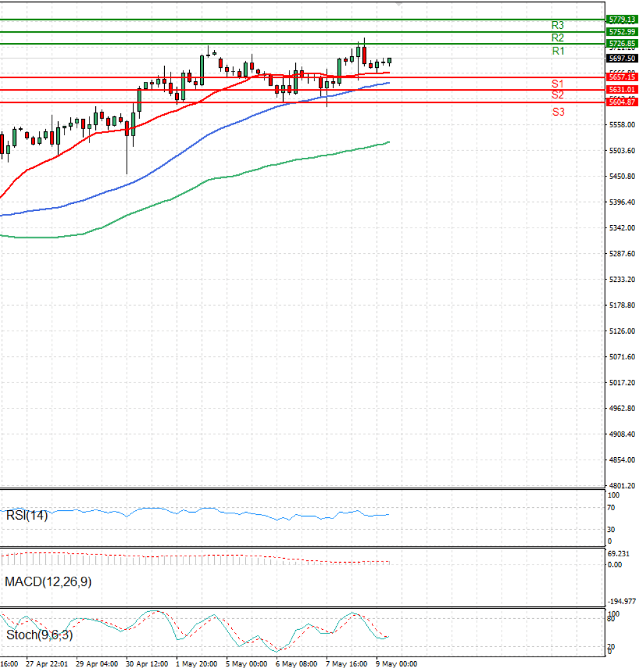Select the S1 support label
The width and height of the screenshot is (639, 672).
point(558,84)
